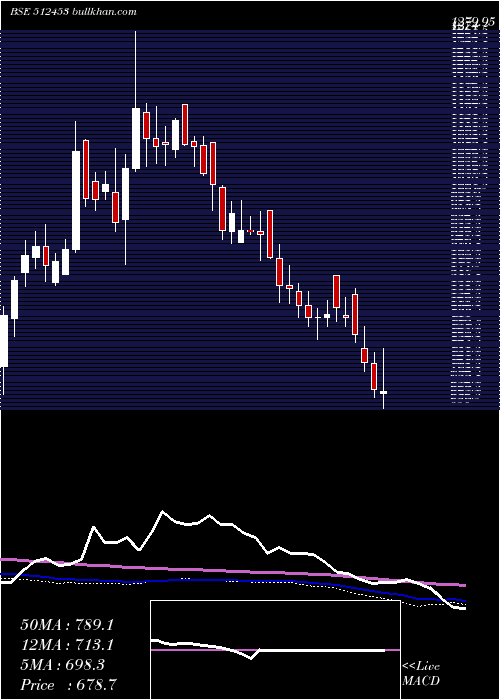Click the last small white candlestick at the chart bottom
500x700 pixels.
pyautogui.click(x=383, y=379)
